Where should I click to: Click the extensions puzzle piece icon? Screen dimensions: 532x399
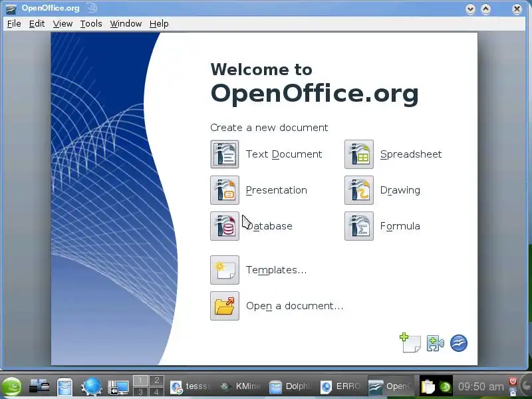click(436, 343)
